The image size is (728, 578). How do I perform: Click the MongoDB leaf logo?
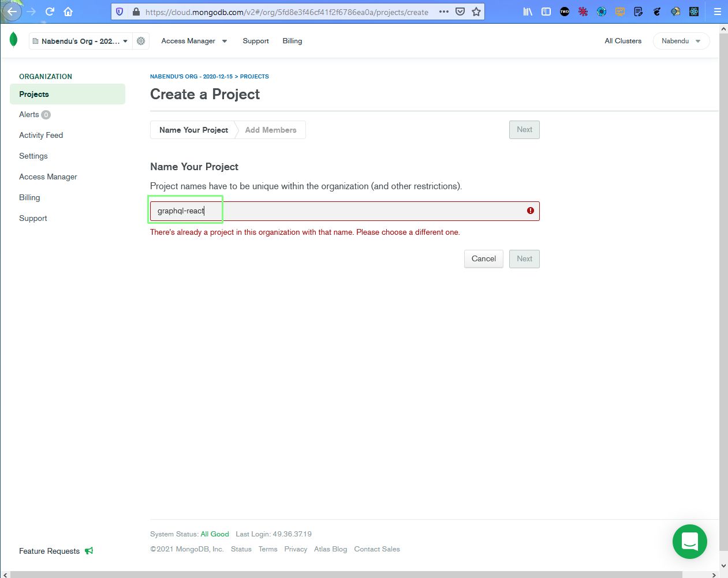tap(14, 40)
